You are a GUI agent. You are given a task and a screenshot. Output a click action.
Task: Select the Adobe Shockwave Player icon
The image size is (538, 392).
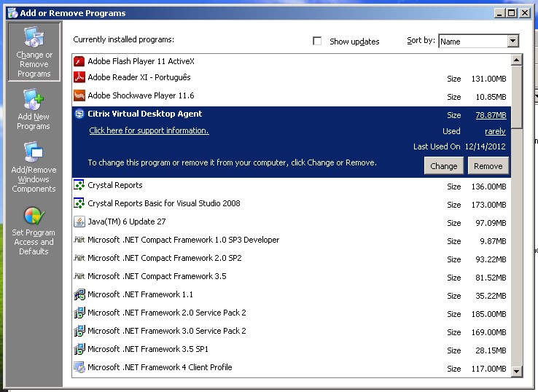(79, 95)
